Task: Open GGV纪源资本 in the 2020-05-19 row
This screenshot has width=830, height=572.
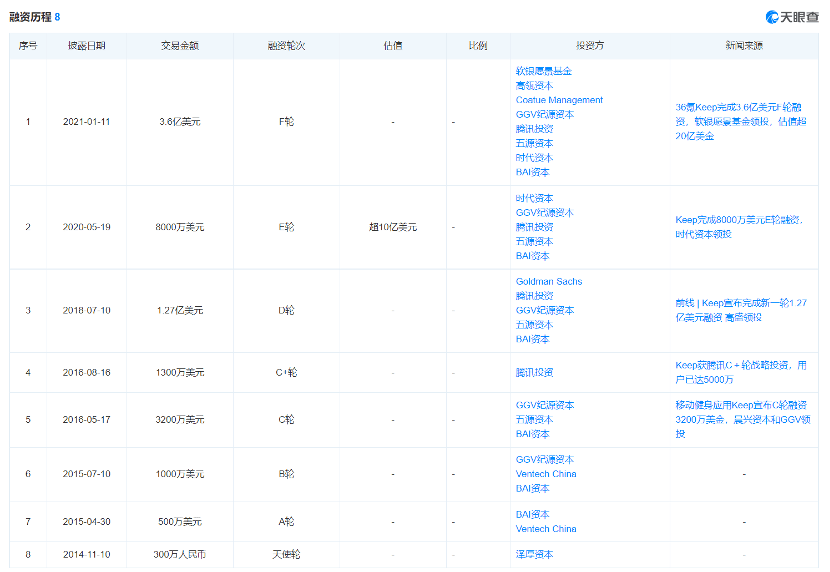Action: [545, 213]
